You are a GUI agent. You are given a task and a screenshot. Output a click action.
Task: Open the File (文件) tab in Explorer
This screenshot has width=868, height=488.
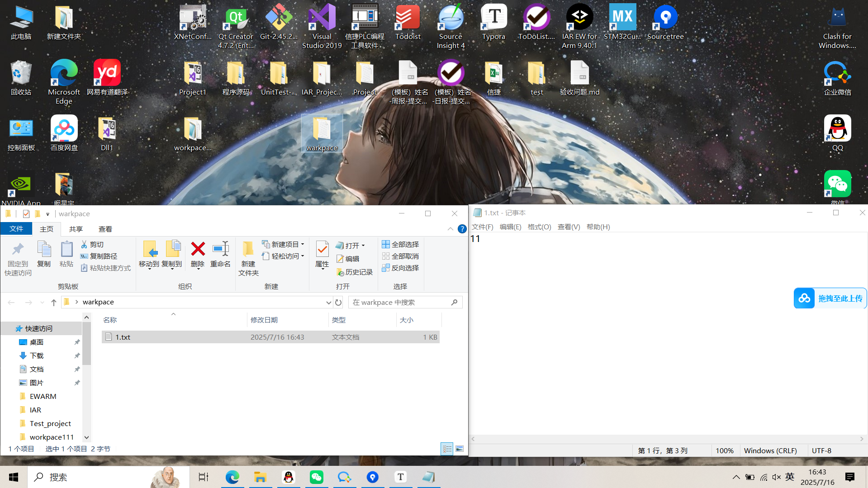16,229
